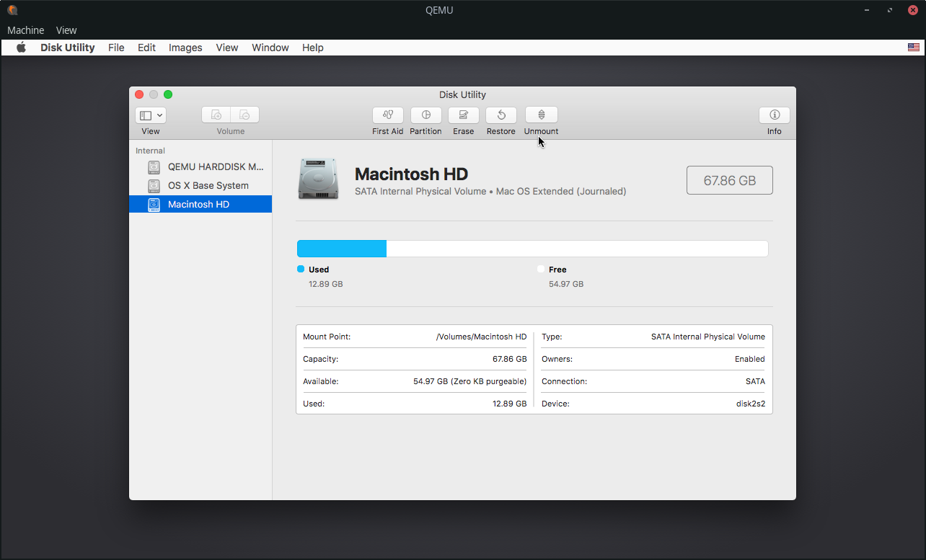Screen dimensions: 926x560
Task: Click the remove volume icon
Action: 245,115
